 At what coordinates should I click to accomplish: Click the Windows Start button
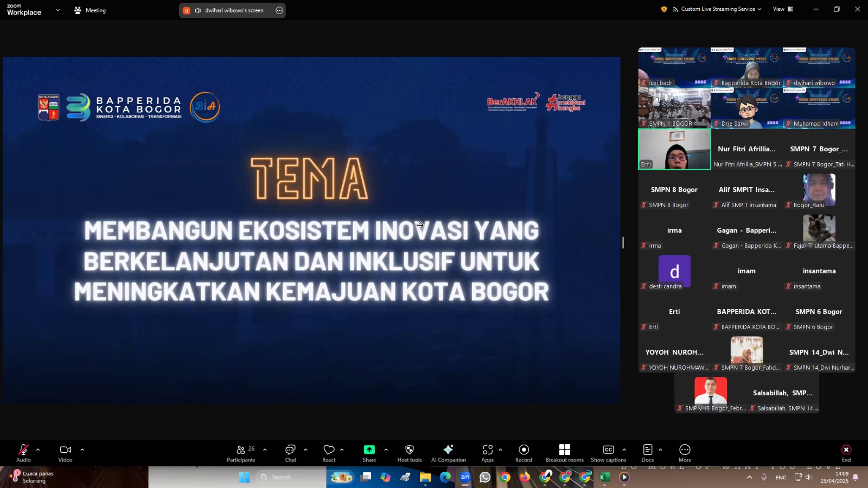(245, 477)
